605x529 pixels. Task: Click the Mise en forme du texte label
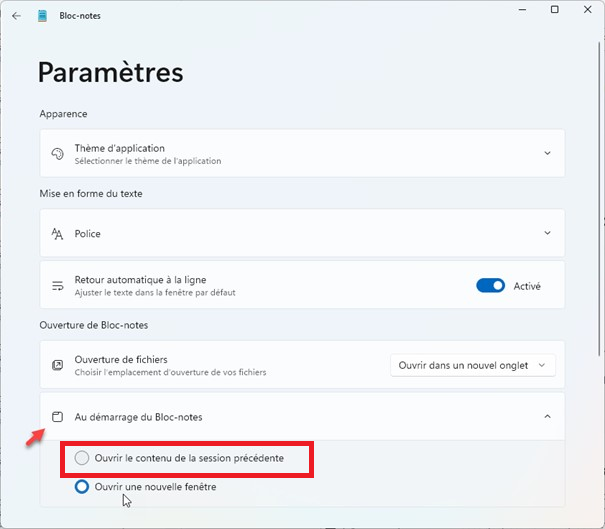click(x=91, y=193)
